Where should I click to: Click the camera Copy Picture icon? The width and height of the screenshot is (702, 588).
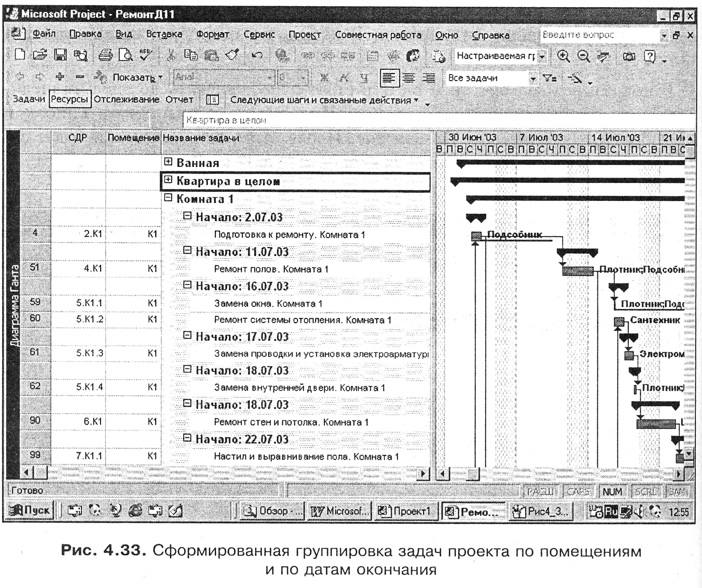click(629, 56)
